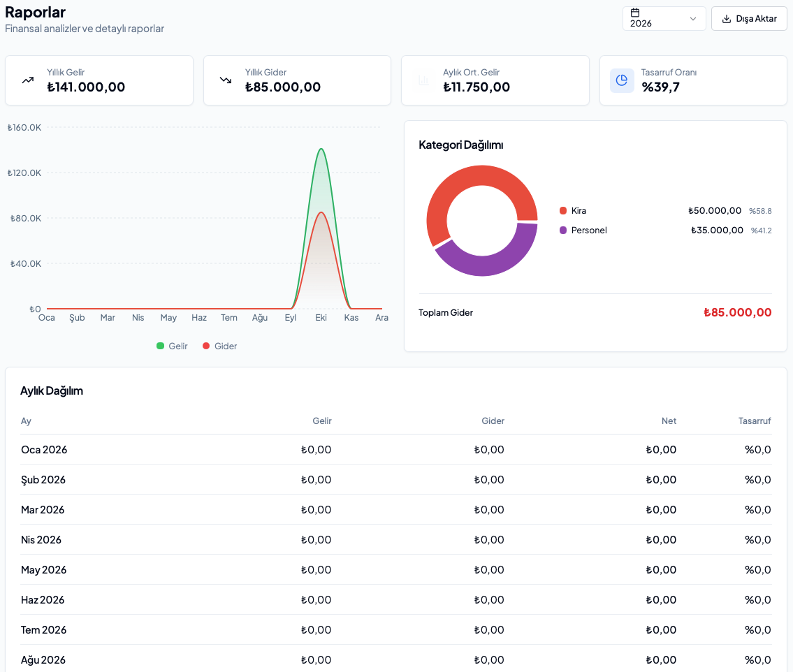
Task: Click the red Gider dot in chart legend
Action: tap(206, 346)
